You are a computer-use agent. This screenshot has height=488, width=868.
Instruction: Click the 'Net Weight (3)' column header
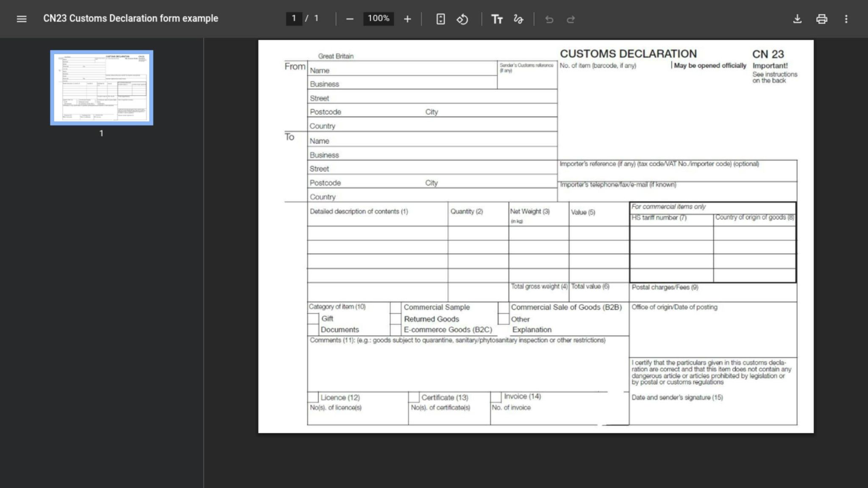pos(530,211)
